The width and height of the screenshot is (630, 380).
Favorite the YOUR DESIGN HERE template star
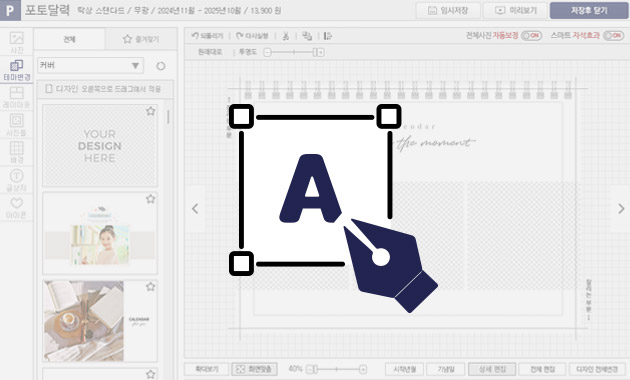(x=151, y=111)
